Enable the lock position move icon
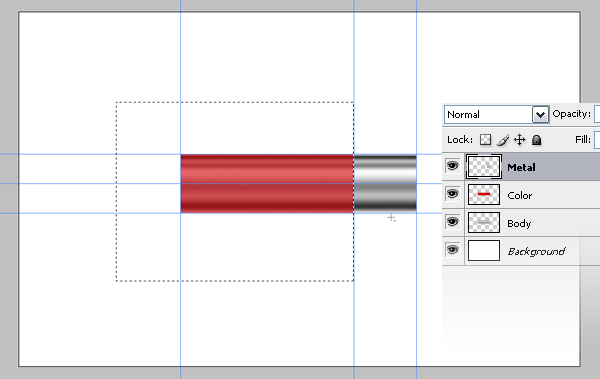The image size is (600, 379). point(519,140)
